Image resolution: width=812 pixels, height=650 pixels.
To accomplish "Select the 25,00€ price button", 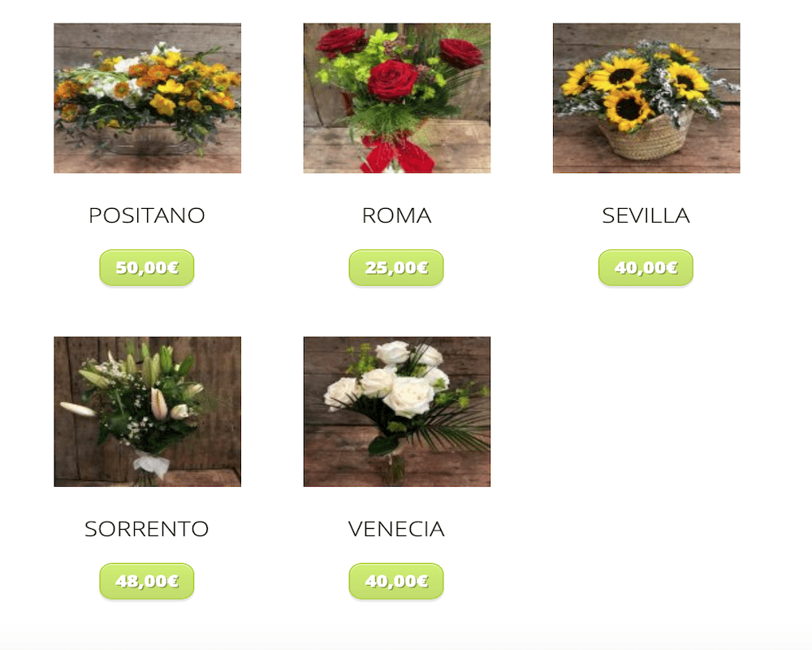I will tap(396, 267).
